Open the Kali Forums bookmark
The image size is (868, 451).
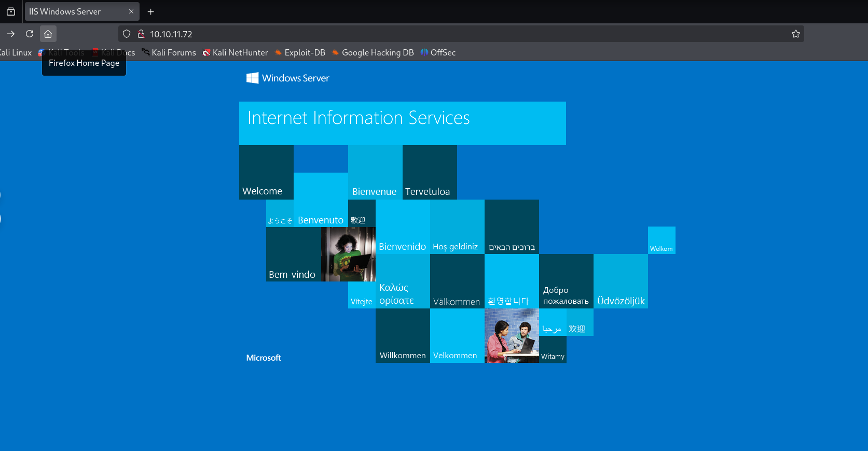tap(169, 53)
